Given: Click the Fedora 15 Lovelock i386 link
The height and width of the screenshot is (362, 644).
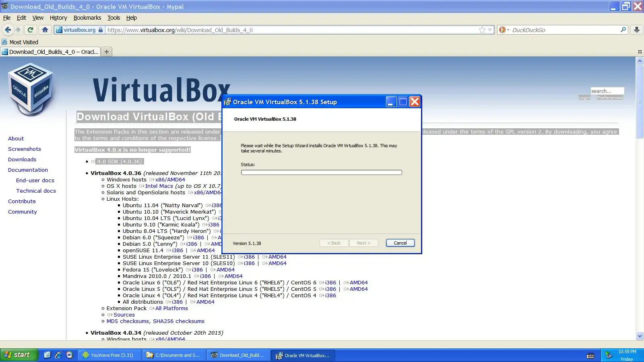Looking at the screenshot, I should coord(197,269).
